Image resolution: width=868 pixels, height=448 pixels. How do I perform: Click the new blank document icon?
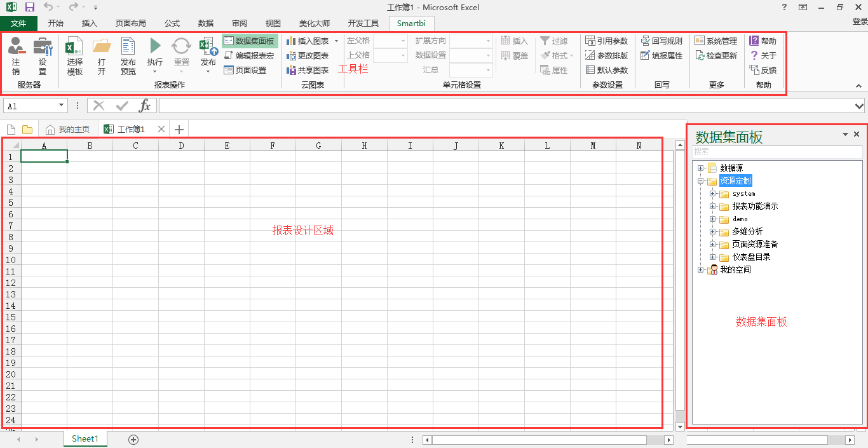(x=11, y=129)
